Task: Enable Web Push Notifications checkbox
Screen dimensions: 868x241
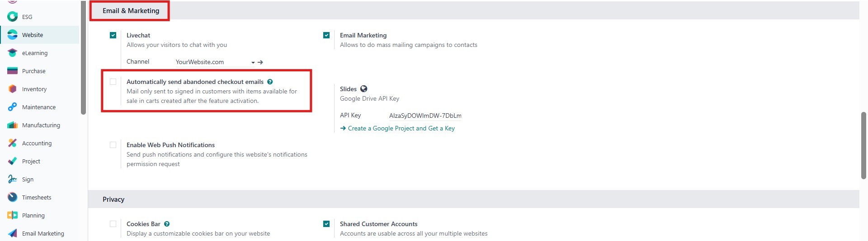Action: pyautogui.click(x=113, y=145)
